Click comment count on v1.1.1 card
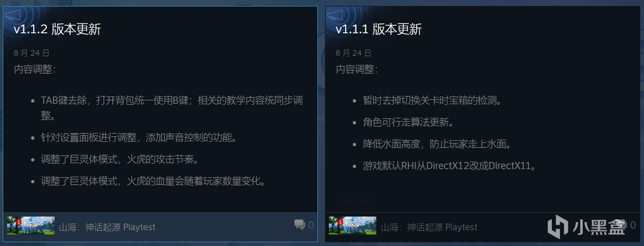The height and width of the screenshot is (246, 644). click(x=633, y=225)
